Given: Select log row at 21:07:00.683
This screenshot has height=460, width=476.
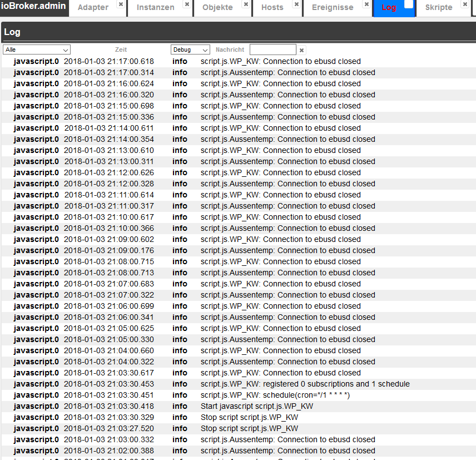Looking at the screenshot, I should (x=238, y=284).
